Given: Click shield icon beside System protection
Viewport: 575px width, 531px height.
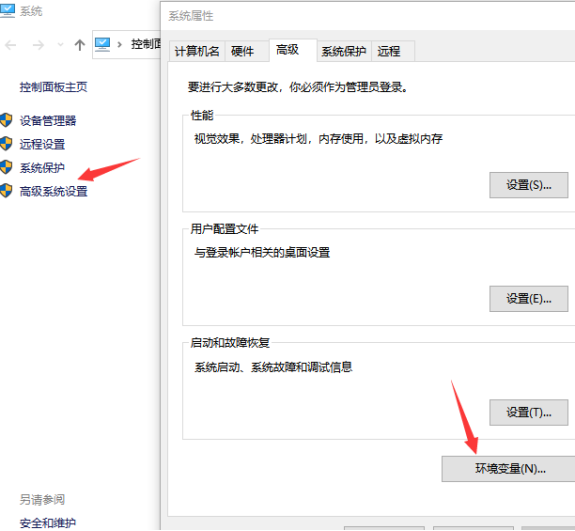Looking at the screenshot, I should (x=6, y=167).
